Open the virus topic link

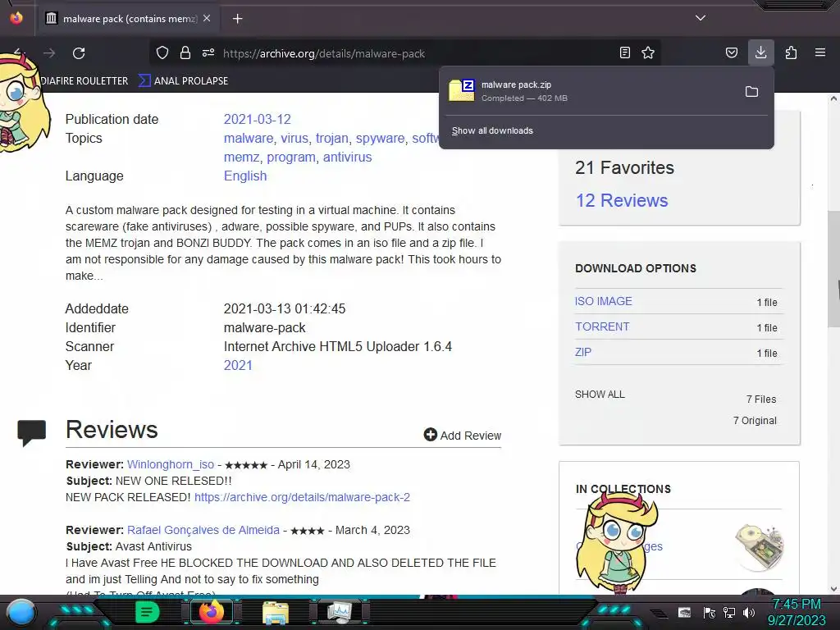294,138
